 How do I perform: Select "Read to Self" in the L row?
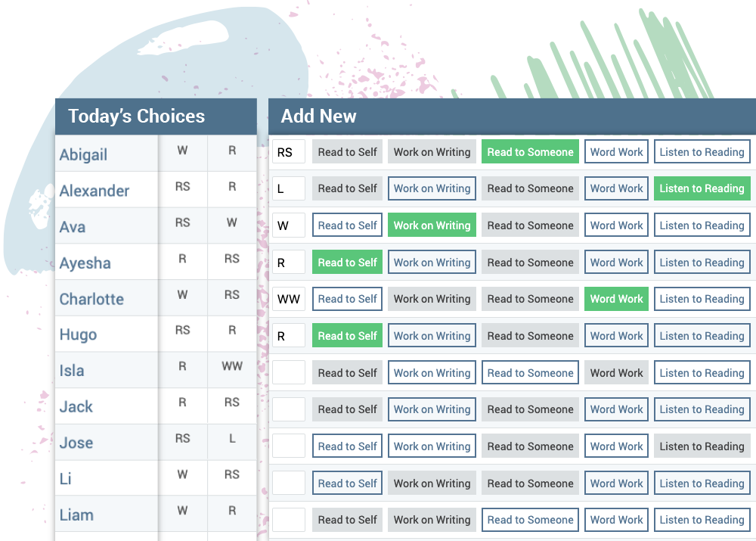click(347, 188)
